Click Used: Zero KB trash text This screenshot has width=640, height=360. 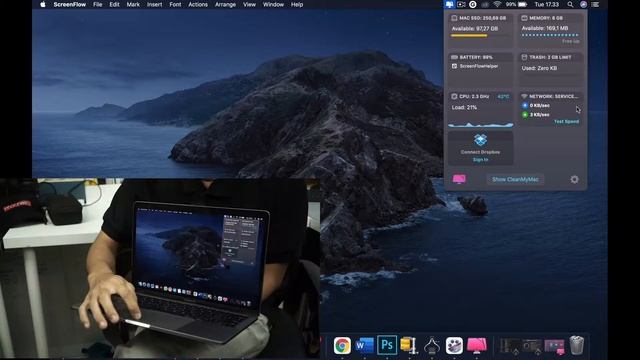coord(539,68)
